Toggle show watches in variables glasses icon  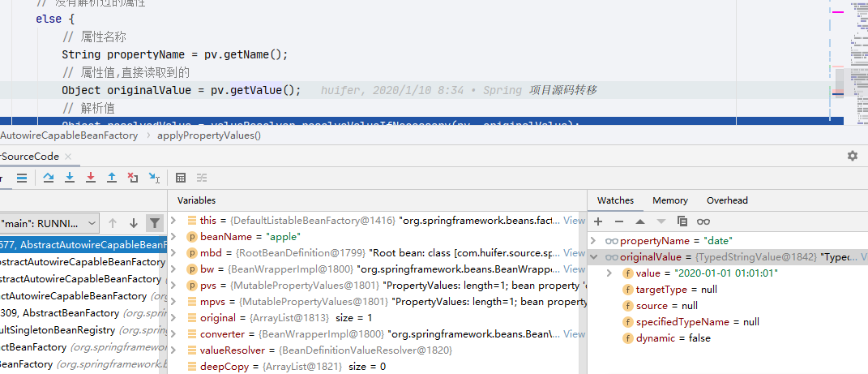pyautogui.click(x=703, y=221)
